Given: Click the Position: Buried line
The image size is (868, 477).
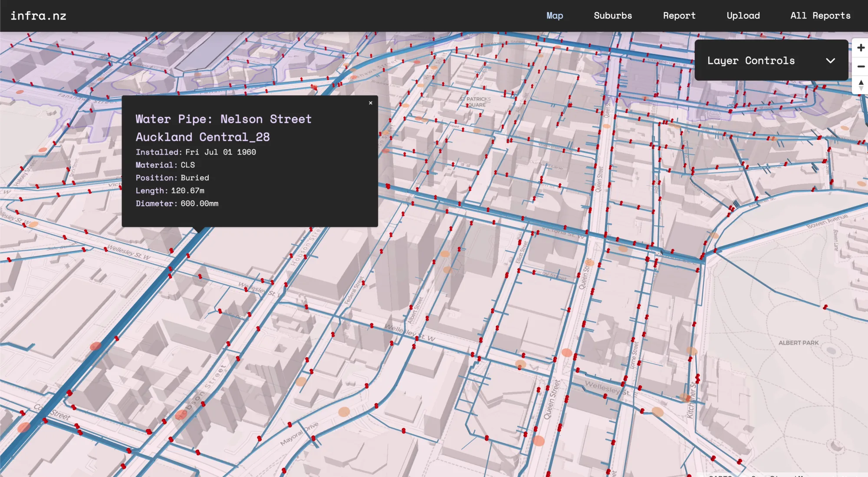Looking at the screenshot, I should point(172,178).
